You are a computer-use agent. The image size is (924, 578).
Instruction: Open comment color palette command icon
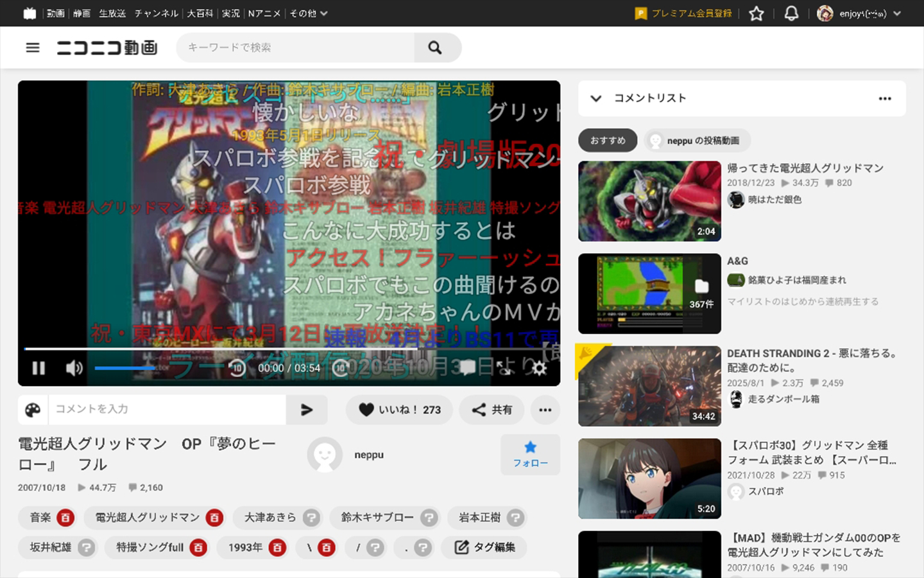coord(33,410)
